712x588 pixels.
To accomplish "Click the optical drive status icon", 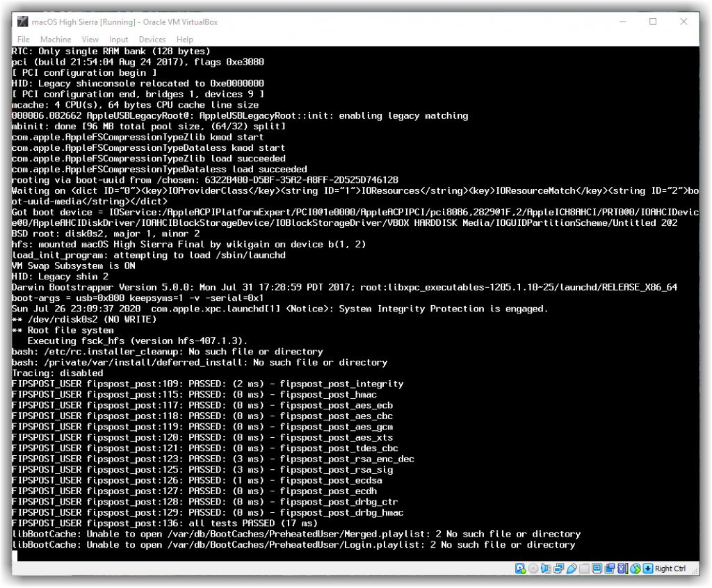I will coord(533,568).
